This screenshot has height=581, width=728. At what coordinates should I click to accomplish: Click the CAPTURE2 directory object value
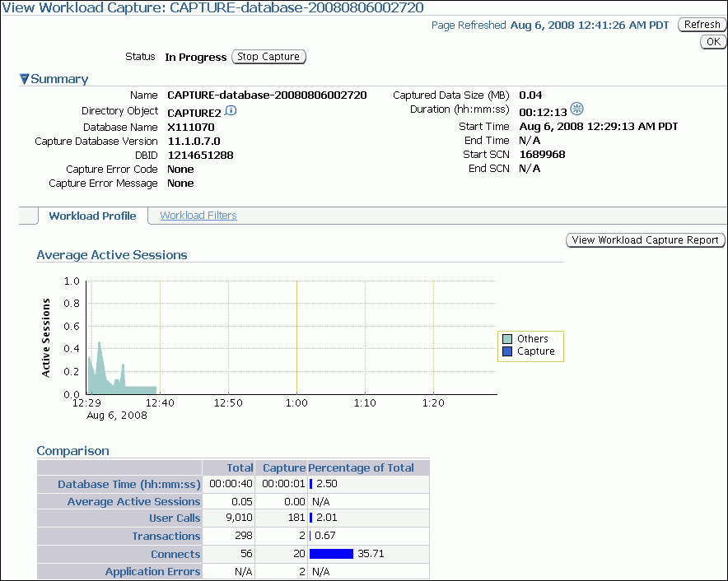click(x=194, y=114)
